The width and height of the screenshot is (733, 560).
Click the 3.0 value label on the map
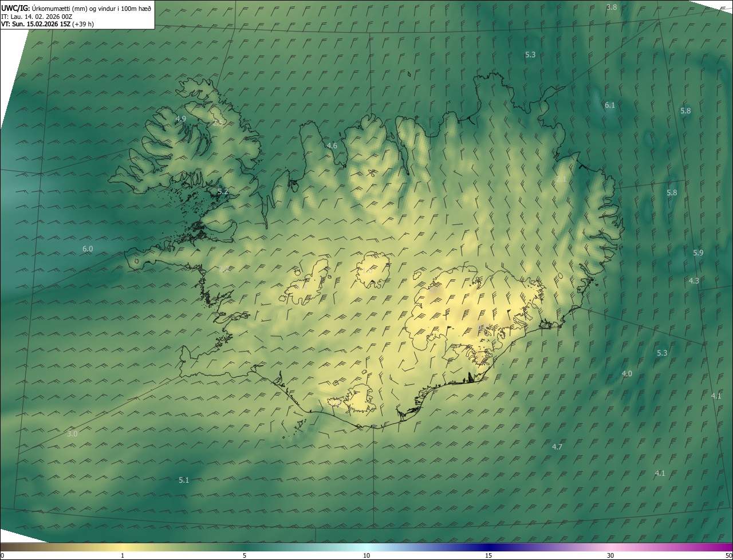point(72,433)
